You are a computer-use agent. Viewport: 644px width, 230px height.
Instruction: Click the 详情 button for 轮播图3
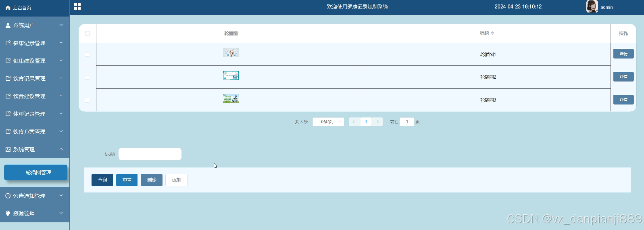click(623, 100)
